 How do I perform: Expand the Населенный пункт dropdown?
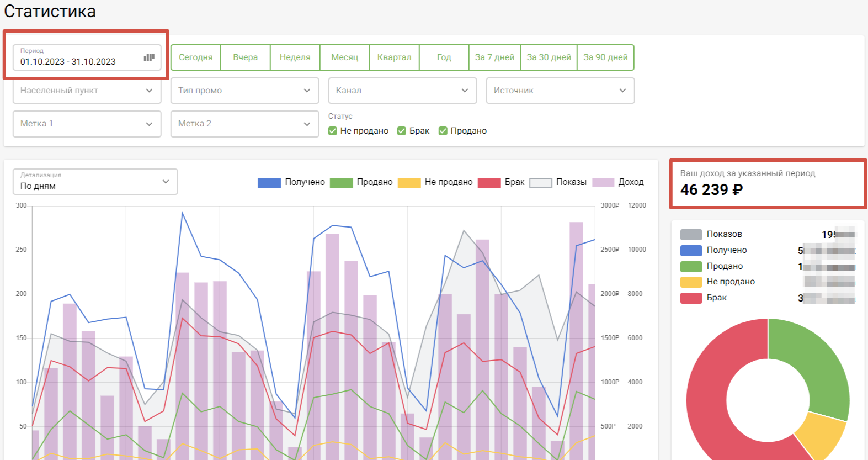[x=87, y=91]
